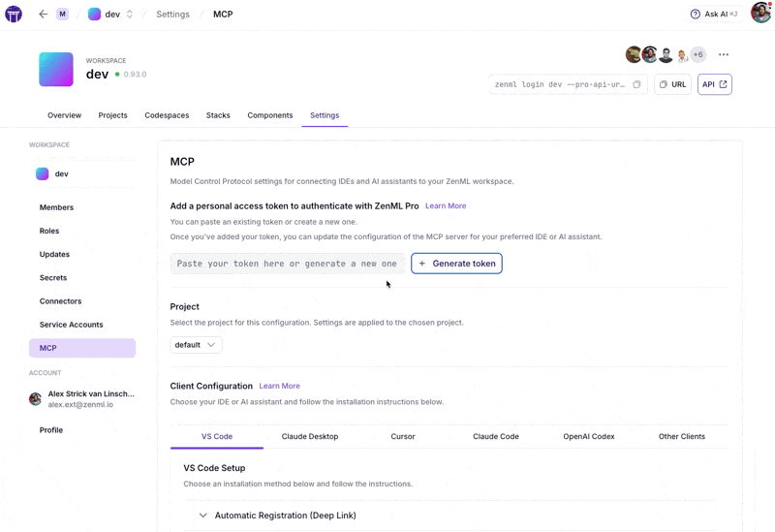Click the Generate token button
775x532 pixels.
click(456, 264)
